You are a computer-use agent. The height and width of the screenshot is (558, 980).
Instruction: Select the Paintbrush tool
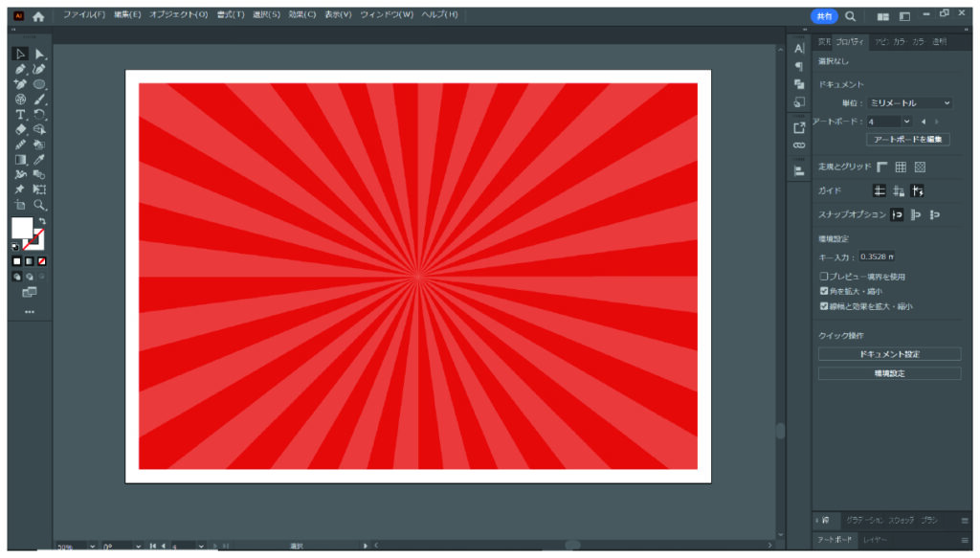coord(39,100)
